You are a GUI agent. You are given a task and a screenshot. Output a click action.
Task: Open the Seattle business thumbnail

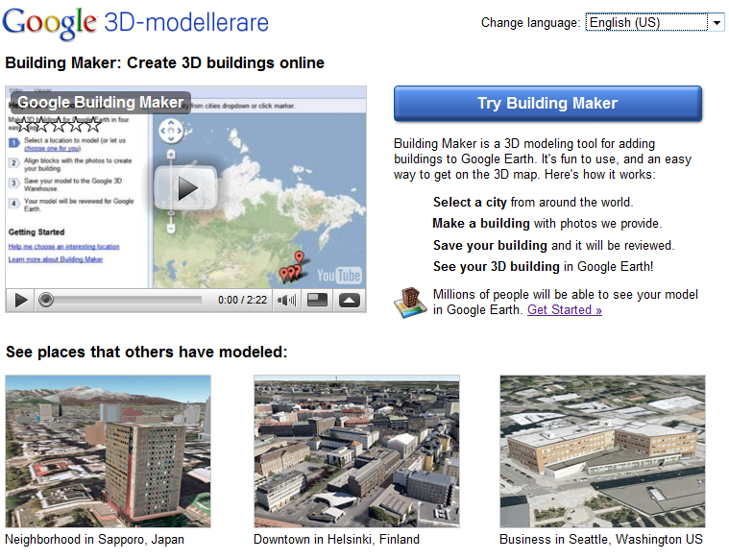coord(602,451)
